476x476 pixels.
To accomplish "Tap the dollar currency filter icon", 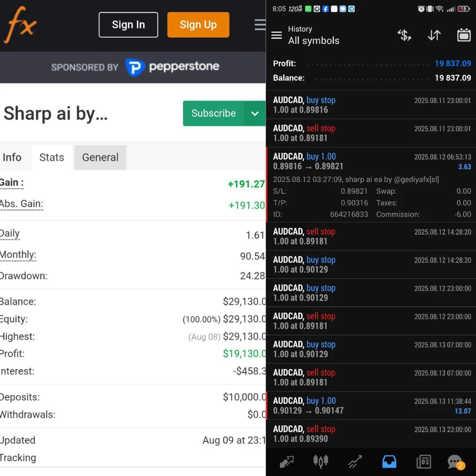I will click(x=404, y=35).
